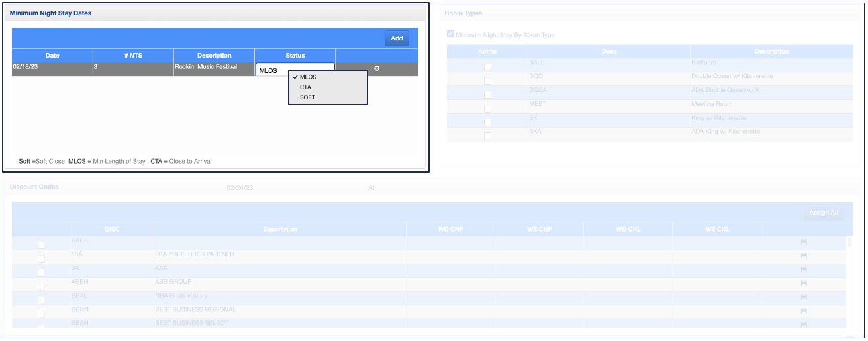This screenshot has height=341, width=868.
Task: Click save icon for OTA PREFERRED PARTNER
Action: point(804,256)
